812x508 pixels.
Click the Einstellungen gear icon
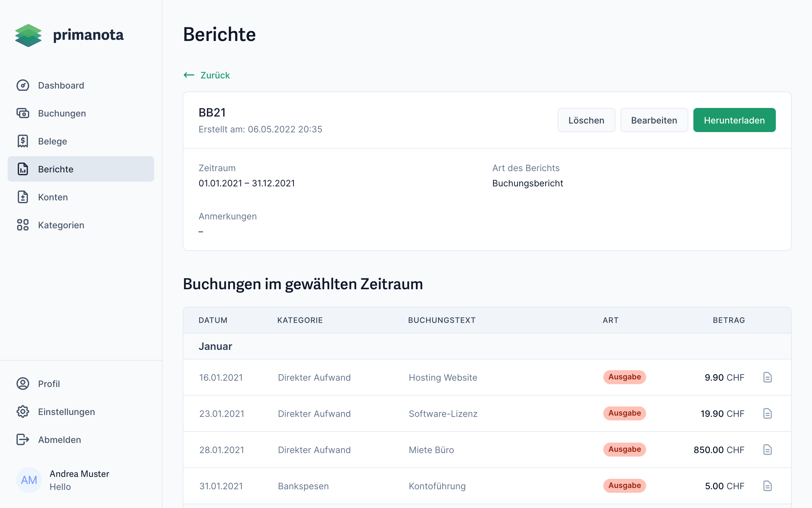(23, 411)
